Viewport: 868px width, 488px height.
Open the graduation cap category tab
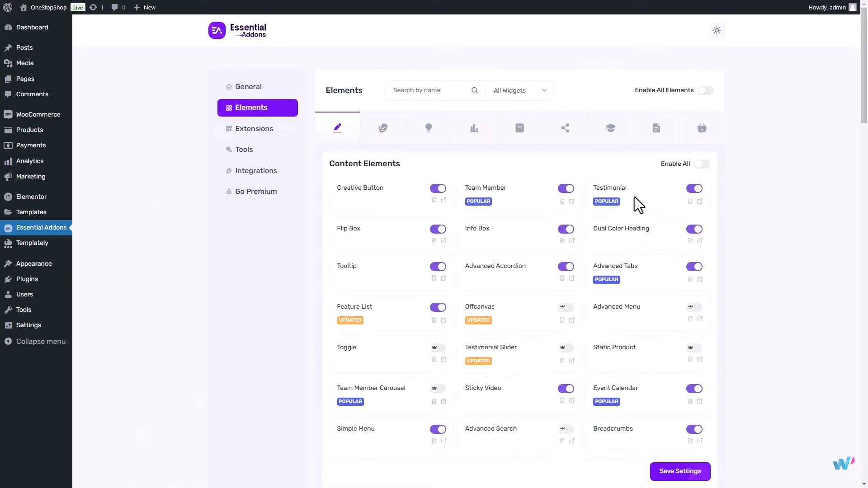pos(610,127)
